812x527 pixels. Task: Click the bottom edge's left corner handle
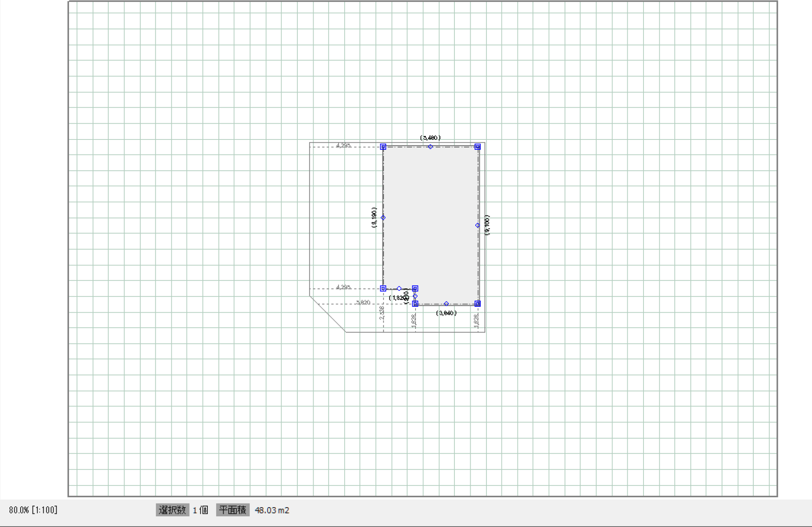point(415,304)
